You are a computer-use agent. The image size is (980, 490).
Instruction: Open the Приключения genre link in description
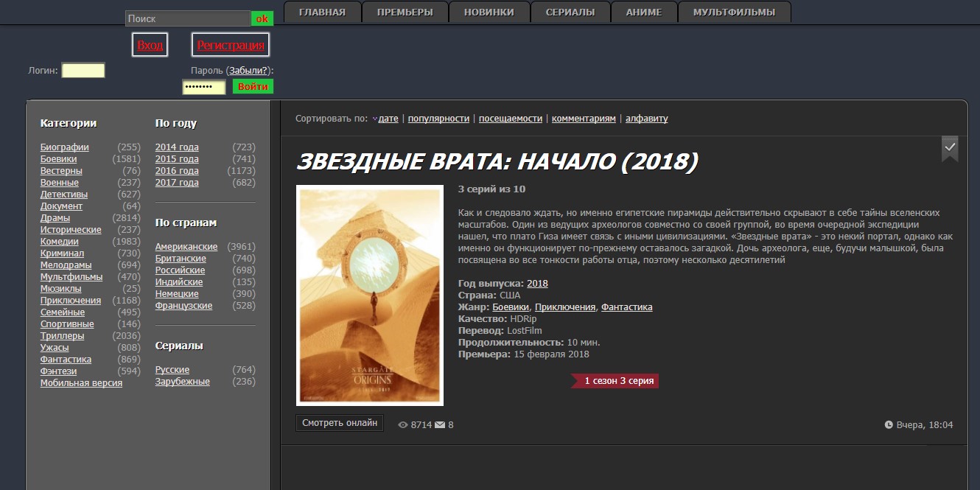[x=565, y=307]
